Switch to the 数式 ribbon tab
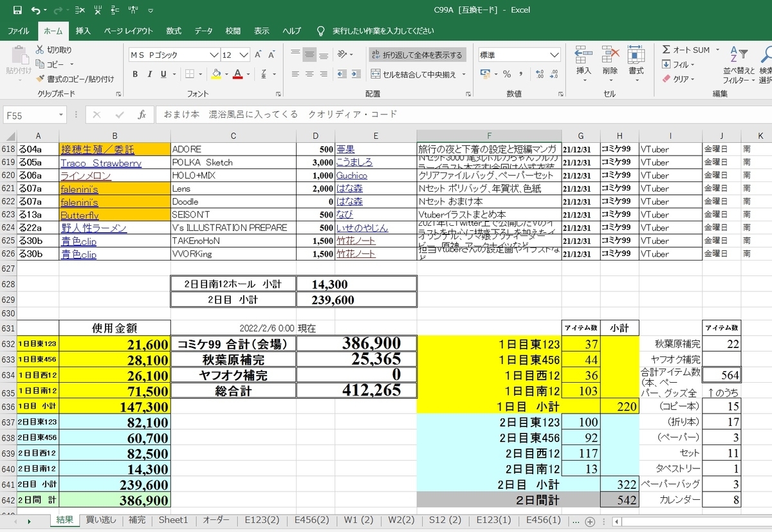Image resolution: width=772 pixels, height=532 pixels. 174,31
